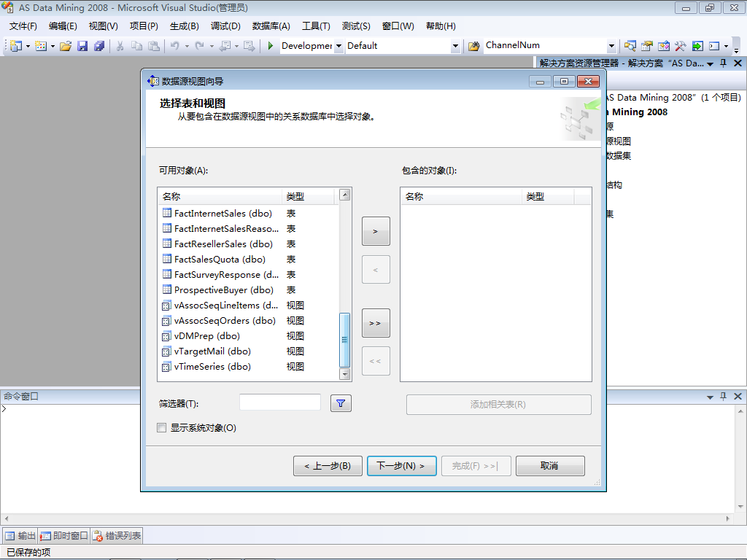Viewport: 747px width, 560px height.
Task: Click the available objects scrollbar thumb
Action: (344, 340)
